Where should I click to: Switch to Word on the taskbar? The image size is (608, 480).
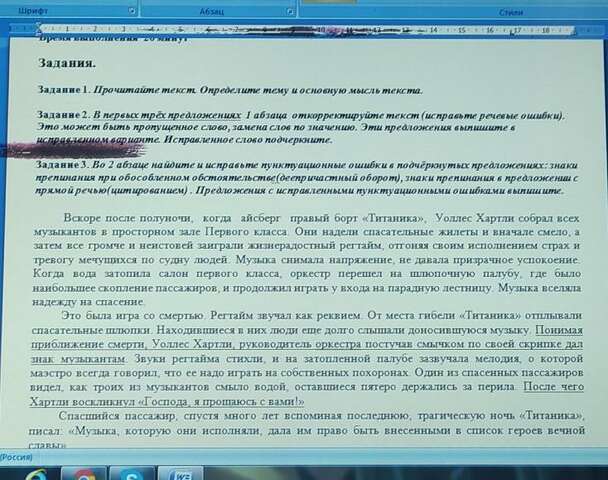coord(181,474)
